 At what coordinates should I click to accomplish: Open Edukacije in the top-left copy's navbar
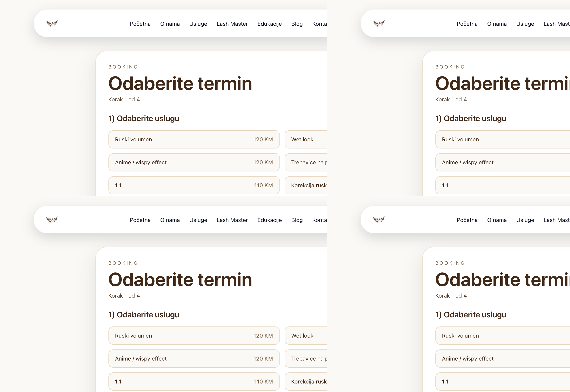pos(270,24)
